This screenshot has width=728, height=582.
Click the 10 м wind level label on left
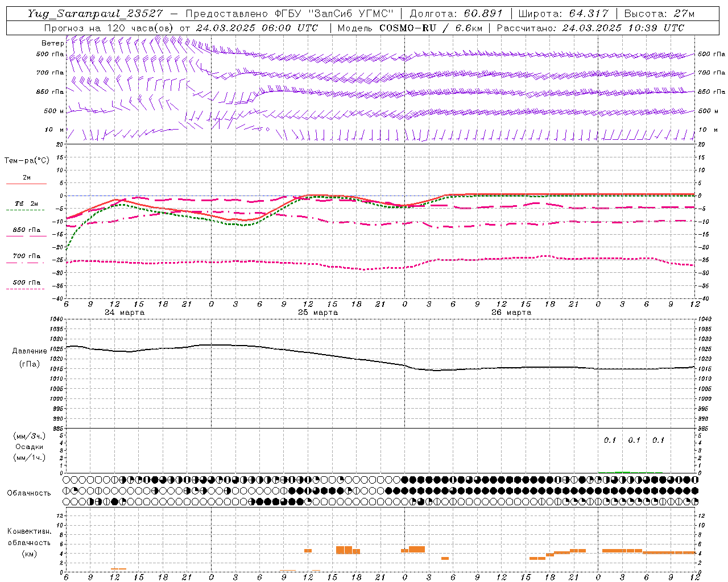tap(53, 130)
